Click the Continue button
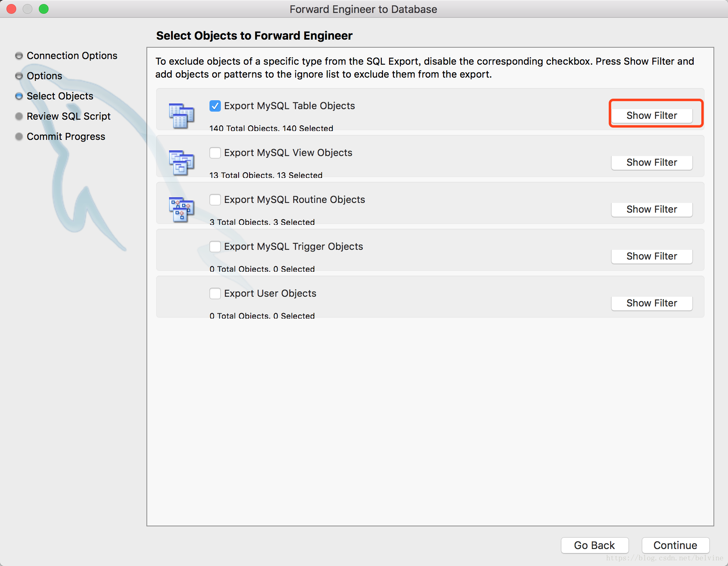Viewport: 728px width, 566px height. click(675, 545)
